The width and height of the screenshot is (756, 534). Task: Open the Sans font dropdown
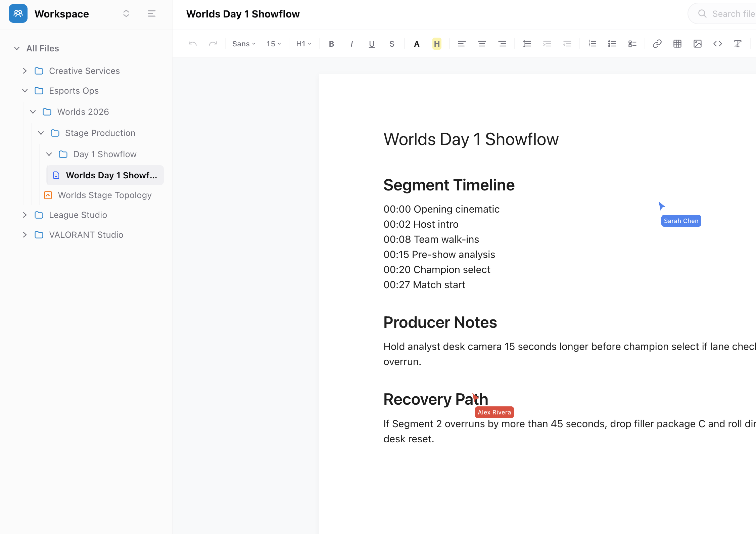(244, 44)
